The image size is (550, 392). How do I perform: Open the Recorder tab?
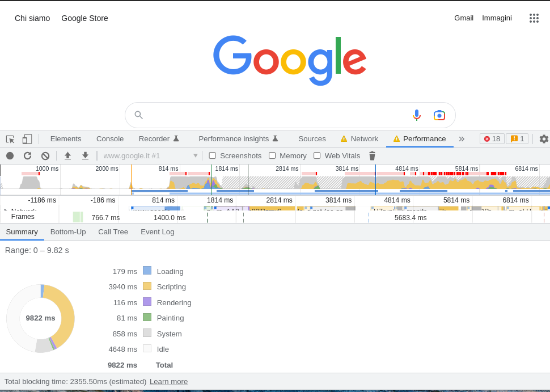tap(159, 139)
